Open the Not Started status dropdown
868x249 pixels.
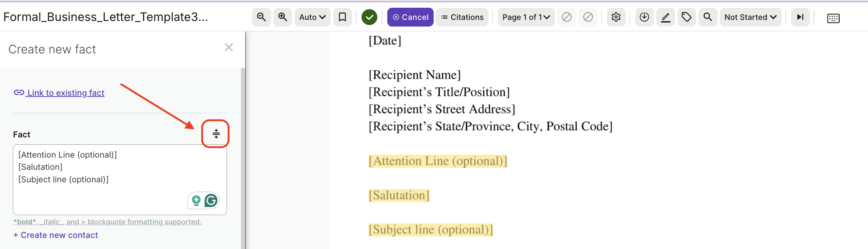point(750,17)
